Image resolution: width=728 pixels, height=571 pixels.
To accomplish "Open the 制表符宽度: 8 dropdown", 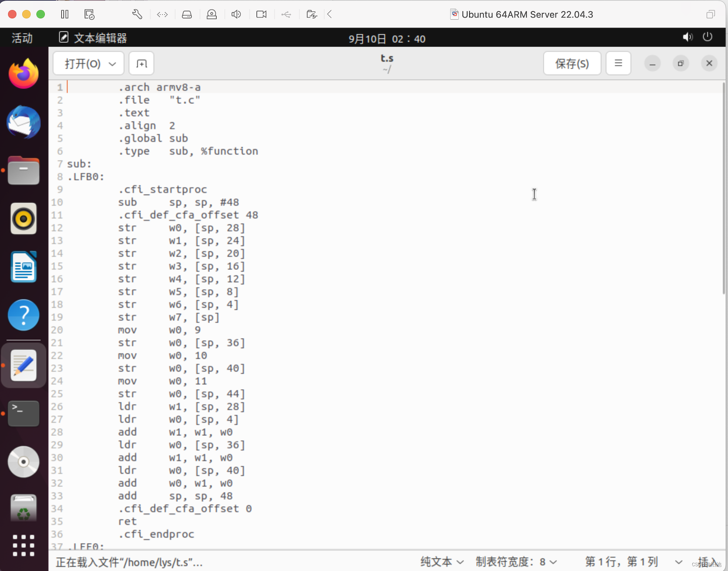I will click(516, 561).
